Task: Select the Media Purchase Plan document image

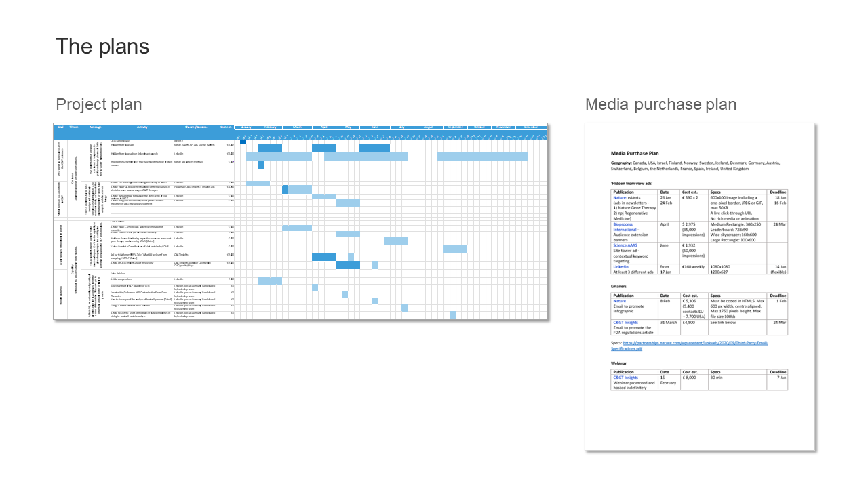Action: pyautogui.click(x=700, y=286)
